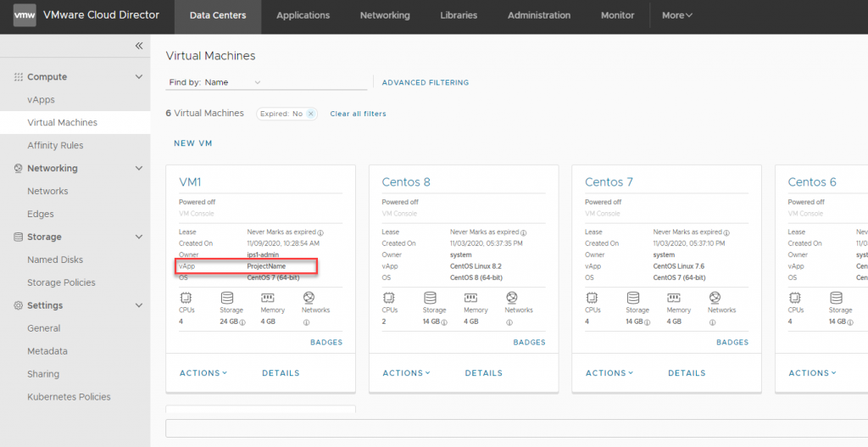Click the Centos 7 card title
This screenshot has width=868, height=447.
[x=609, y=182]
